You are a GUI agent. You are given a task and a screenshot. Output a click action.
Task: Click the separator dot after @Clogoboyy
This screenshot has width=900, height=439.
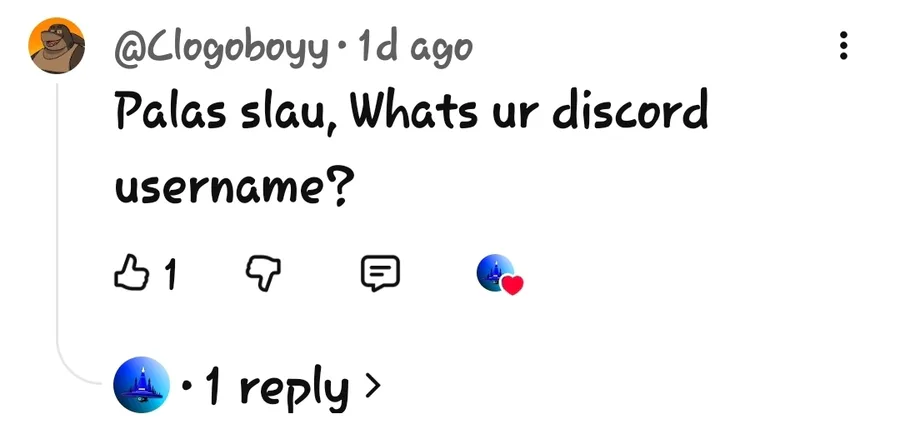344,46
